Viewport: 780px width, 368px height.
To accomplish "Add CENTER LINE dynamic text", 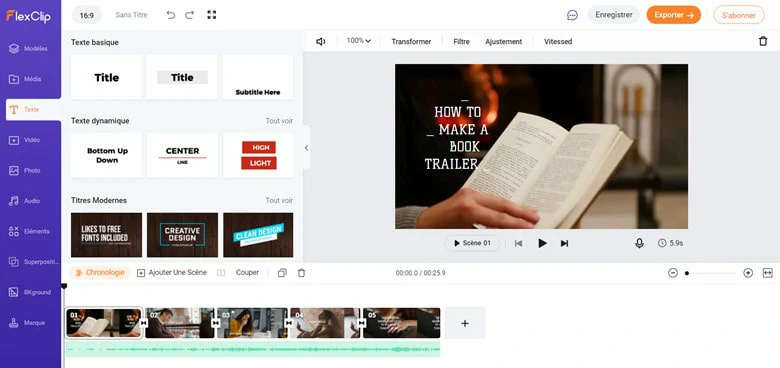I will [x=182, y=155].
